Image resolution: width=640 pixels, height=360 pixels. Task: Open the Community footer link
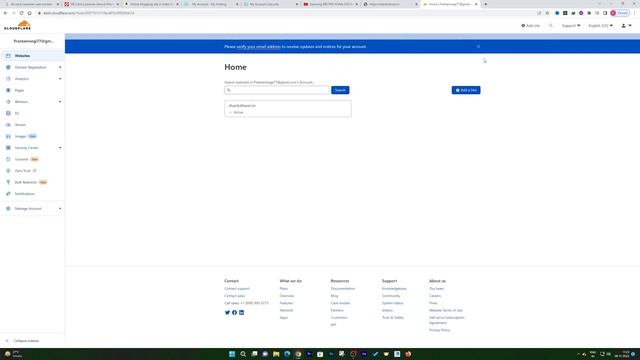point(391,296)
